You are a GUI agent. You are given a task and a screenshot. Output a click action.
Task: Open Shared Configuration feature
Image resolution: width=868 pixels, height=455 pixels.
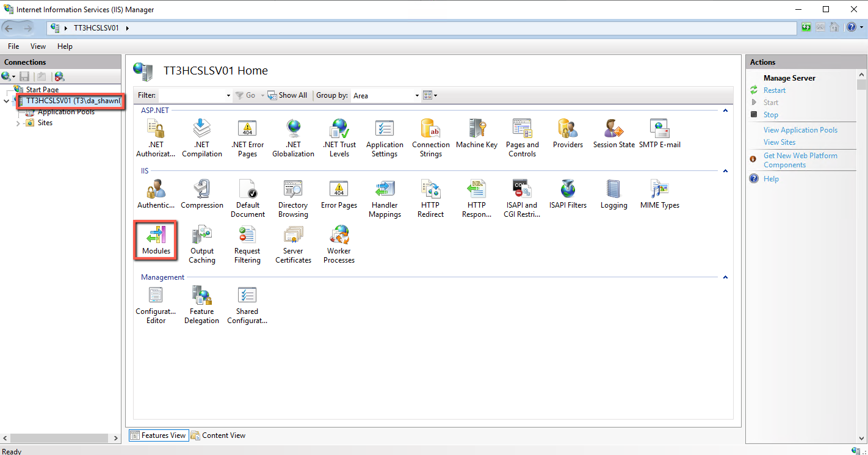pyautogui.click(x=247, y=304)
